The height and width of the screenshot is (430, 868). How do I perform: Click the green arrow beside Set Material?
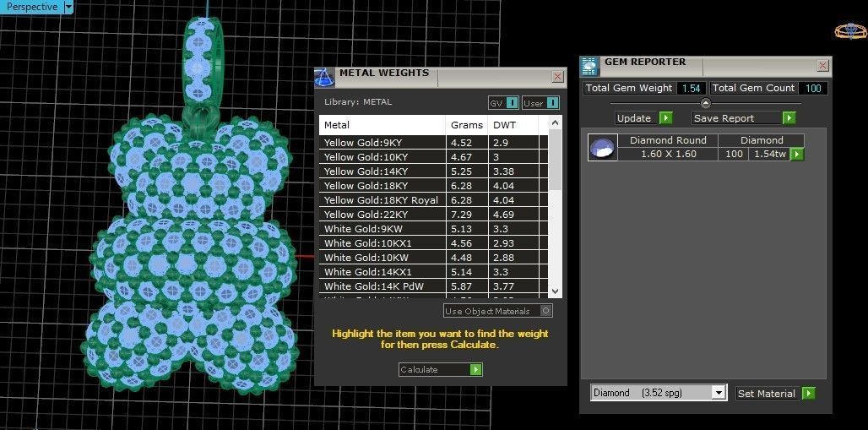coord(809,394)
